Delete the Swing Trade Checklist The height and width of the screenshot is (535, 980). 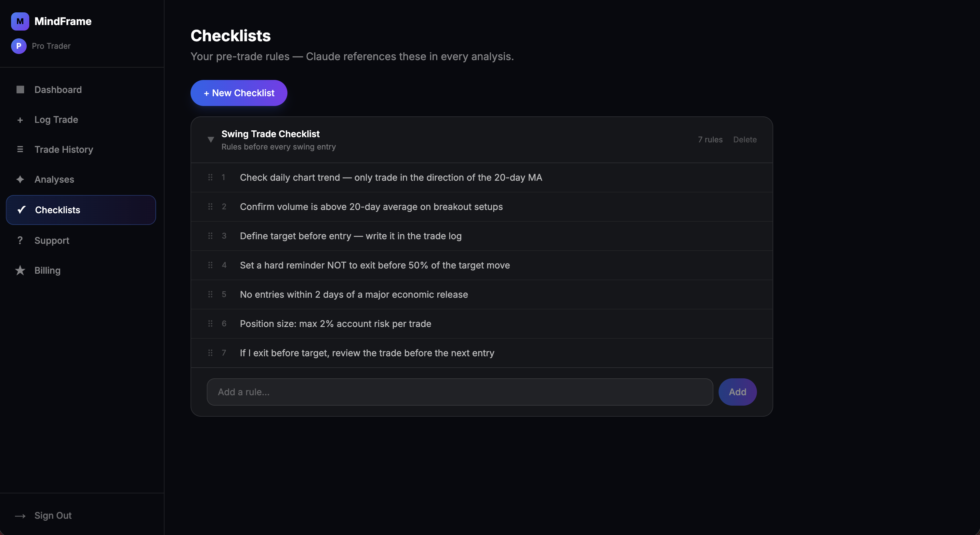pyautogui.click(x=745, y=139)
